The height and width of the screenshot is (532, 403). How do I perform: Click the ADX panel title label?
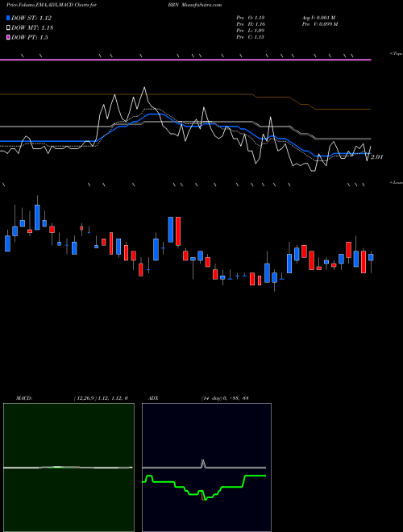(154, 398)
